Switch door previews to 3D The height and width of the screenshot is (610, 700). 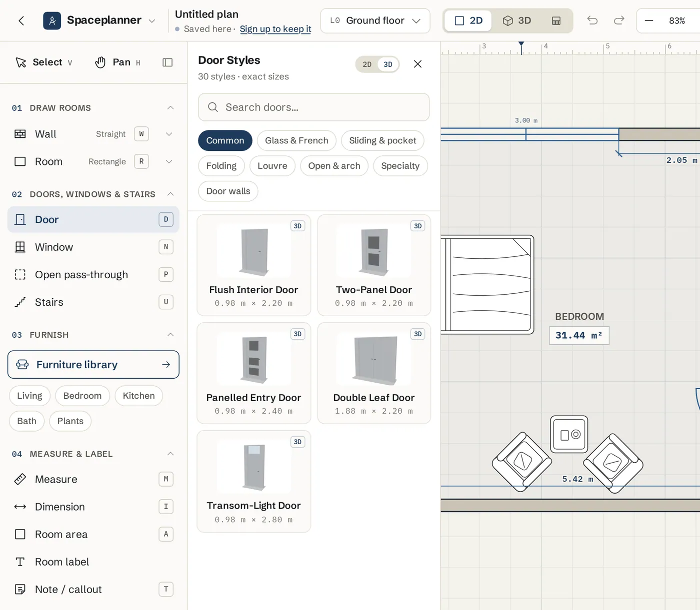tap(388, 64)
